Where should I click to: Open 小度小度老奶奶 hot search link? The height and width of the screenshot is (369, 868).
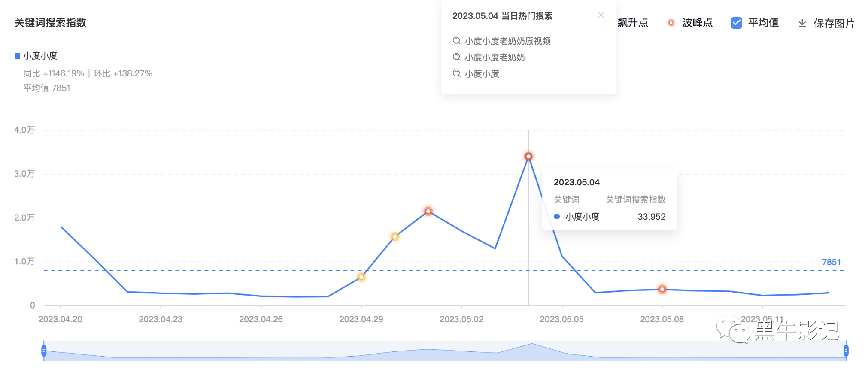[495, 57]
